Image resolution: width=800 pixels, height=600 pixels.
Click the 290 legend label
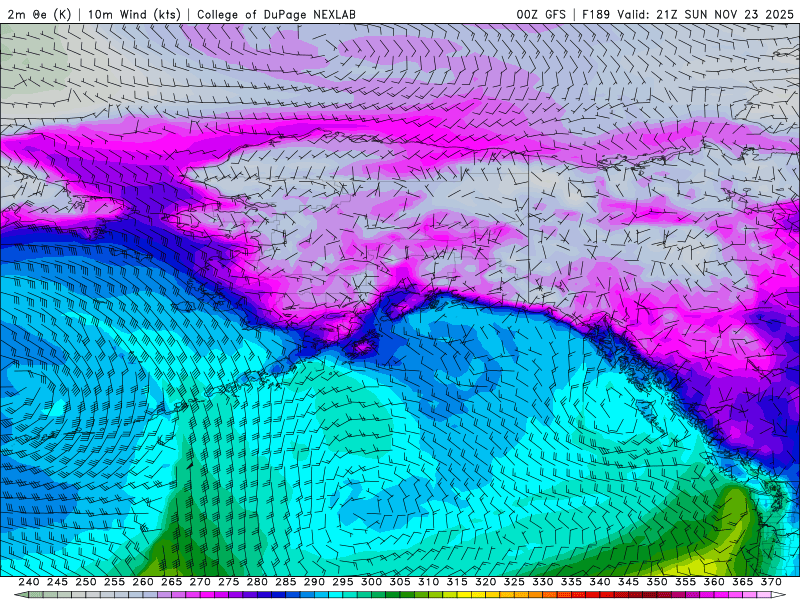pos(314,582)
